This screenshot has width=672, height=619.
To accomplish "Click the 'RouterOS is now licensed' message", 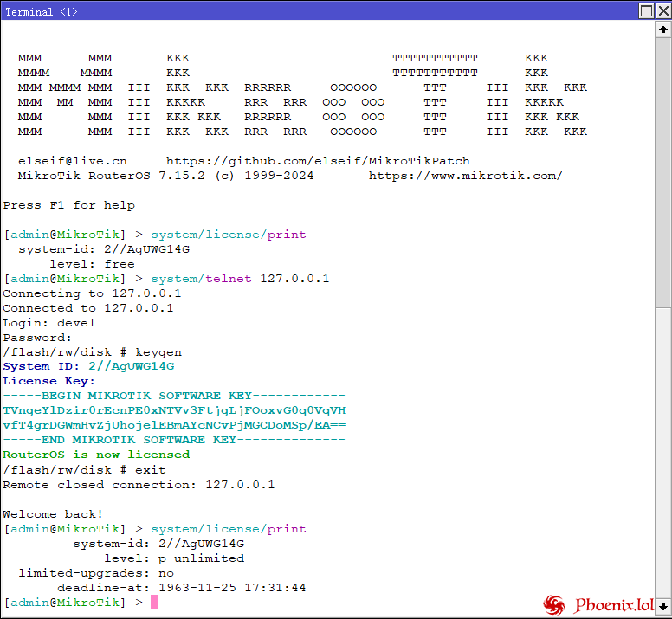I will [96, 455].
